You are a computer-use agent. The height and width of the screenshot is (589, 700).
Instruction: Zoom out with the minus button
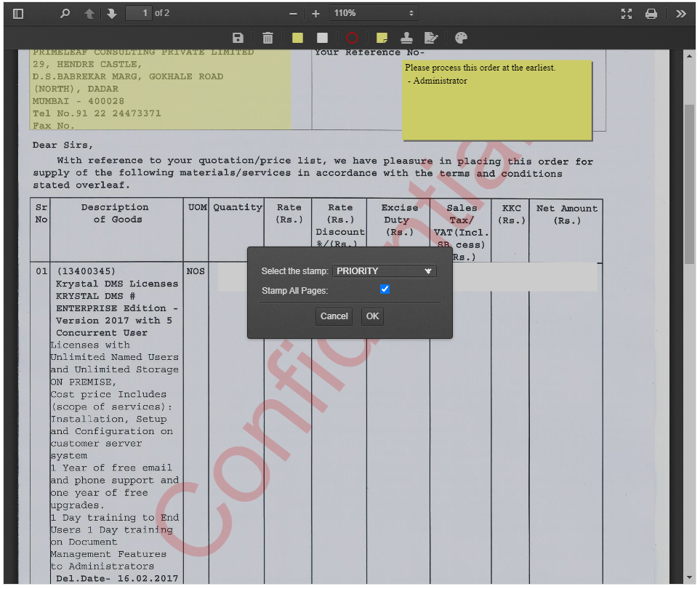click(294, 14)
